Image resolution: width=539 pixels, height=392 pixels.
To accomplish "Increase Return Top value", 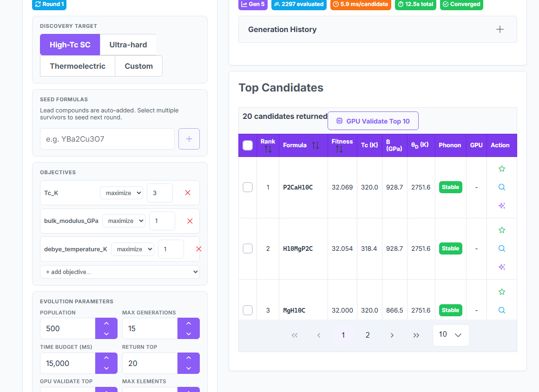I will point(188,358).
